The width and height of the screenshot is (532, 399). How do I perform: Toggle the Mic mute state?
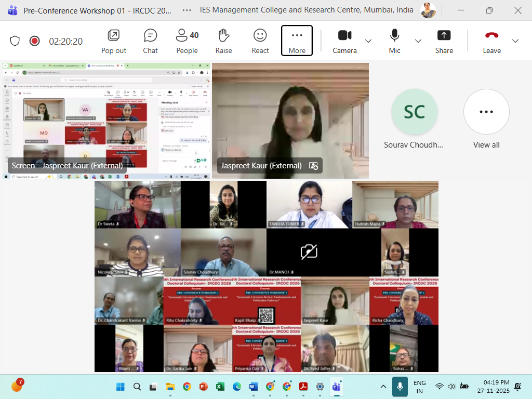(x=394, y=42)
